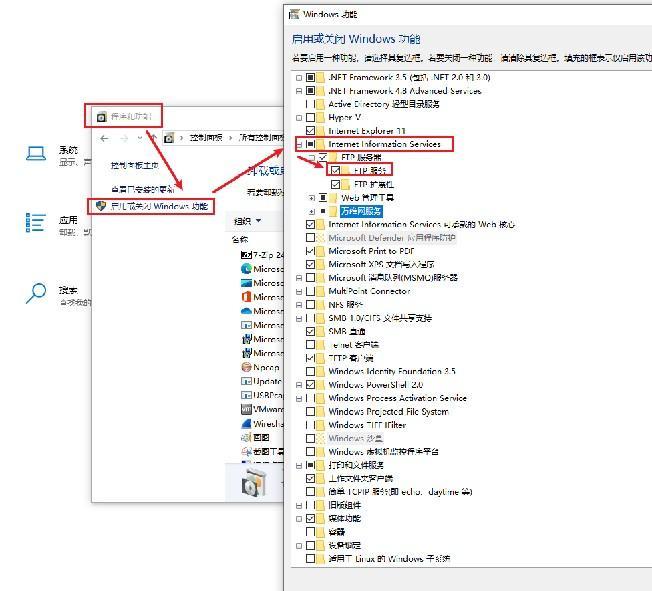Screen dimensions: 652x591
Task: Click the Hyper-V folder icon
Action: (321, 118)
